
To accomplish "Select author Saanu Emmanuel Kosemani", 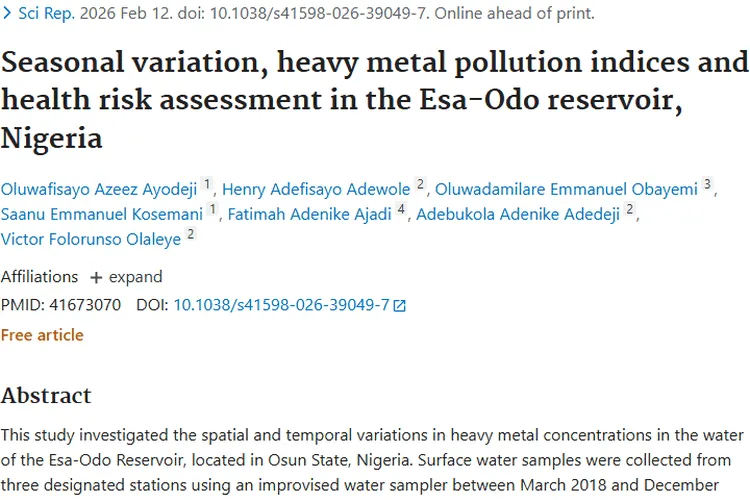I will tap(101, 214).
